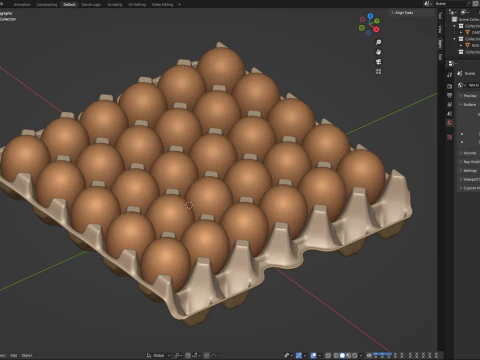480x360 pixels.
Task: Toggle proportional editing in viewport header
Action: point(207,355)
